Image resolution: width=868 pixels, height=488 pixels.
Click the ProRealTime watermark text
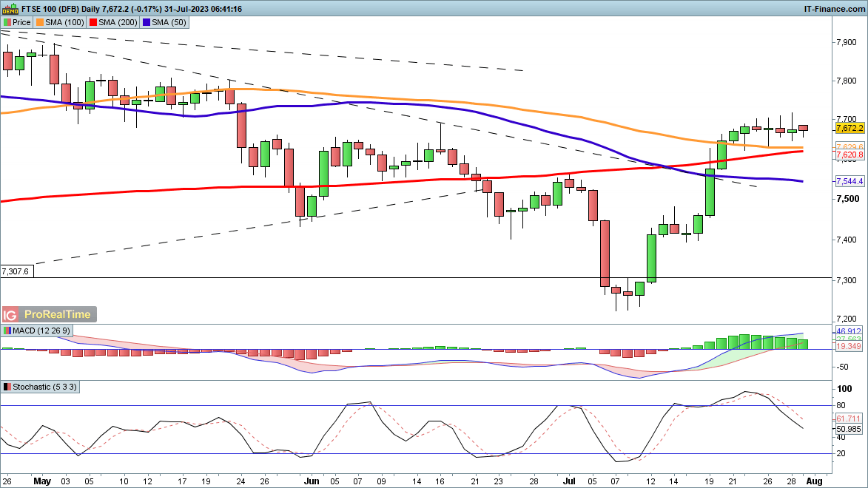(58, 314)
